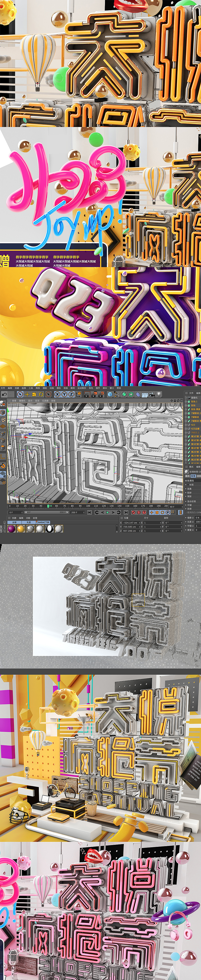Expand the 423 object

click(x=186, y=425)
